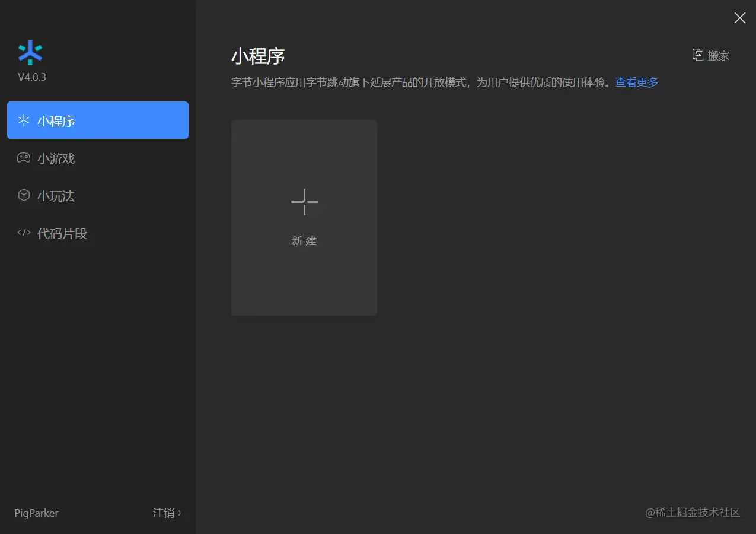Screen dimensions: 756x534
Task: Click the chevron next to 注销
Action: tap(180, 513)
